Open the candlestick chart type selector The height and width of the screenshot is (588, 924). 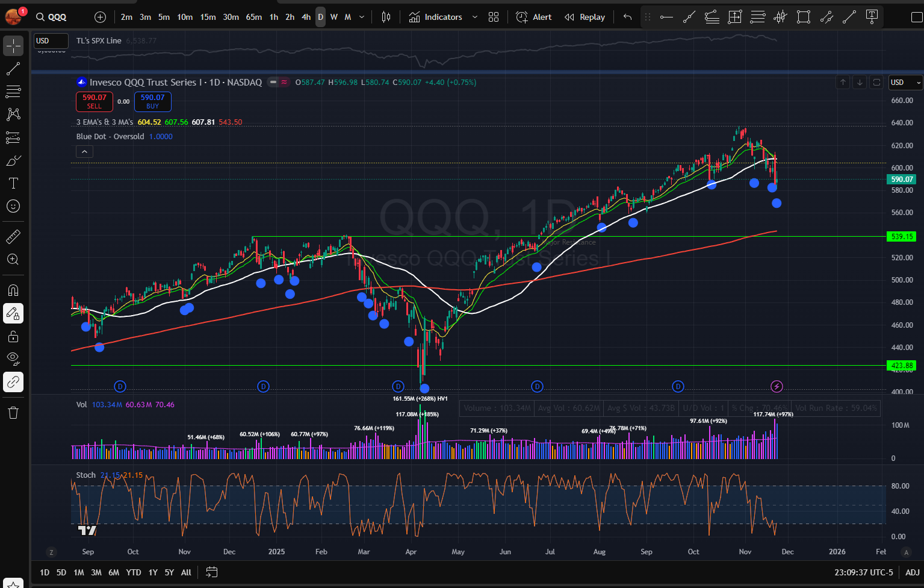(386, 17)
